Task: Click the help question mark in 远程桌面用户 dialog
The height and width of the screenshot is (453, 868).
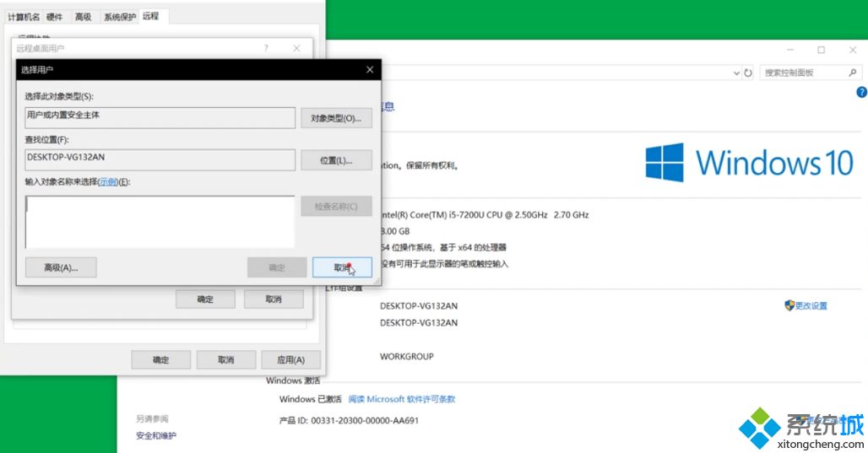Action: pos(266,49)
